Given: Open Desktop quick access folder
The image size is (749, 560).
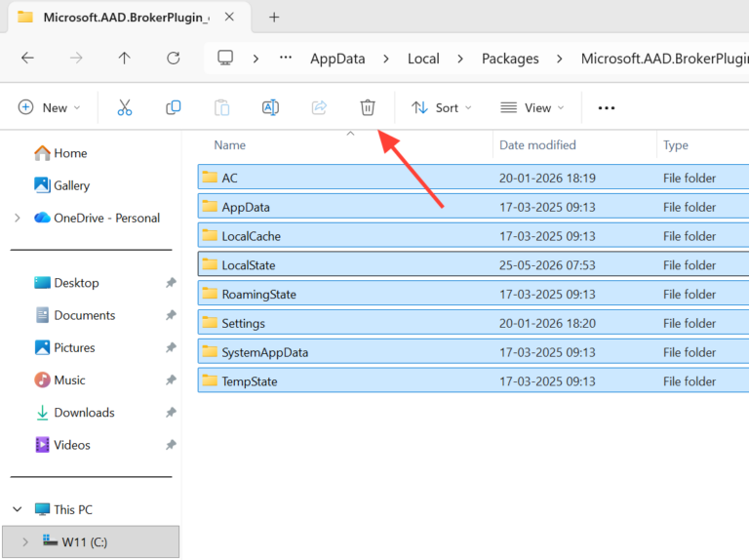Looking at the screenshot, I should 66,283.
